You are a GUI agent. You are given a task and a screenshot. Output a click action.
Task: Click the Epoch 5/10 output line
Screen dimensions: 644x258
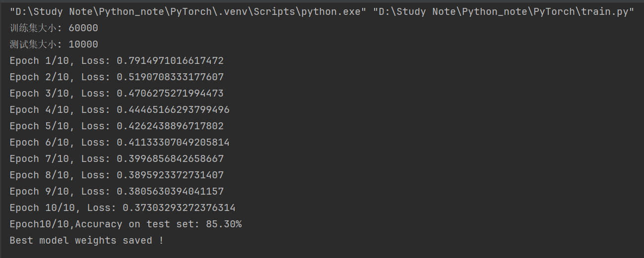[117, 126]
